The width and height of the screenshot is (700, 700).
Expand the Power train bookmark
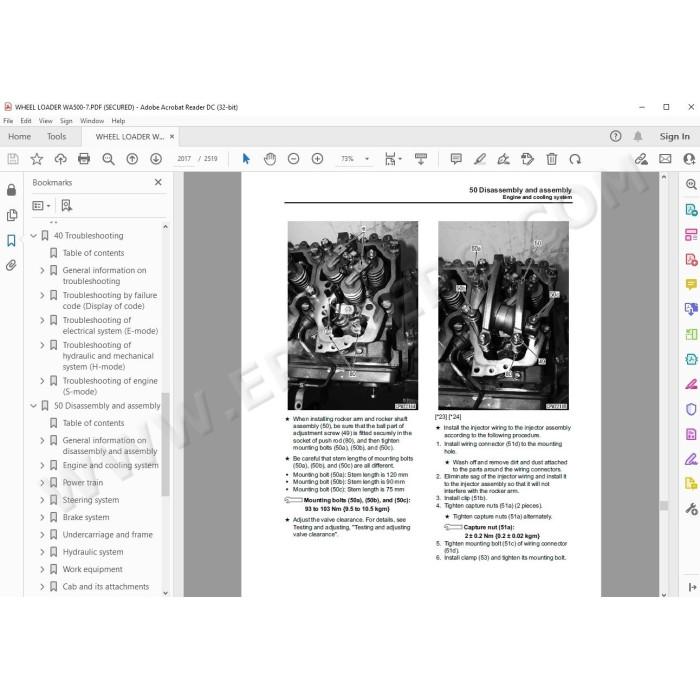point(42,483)
